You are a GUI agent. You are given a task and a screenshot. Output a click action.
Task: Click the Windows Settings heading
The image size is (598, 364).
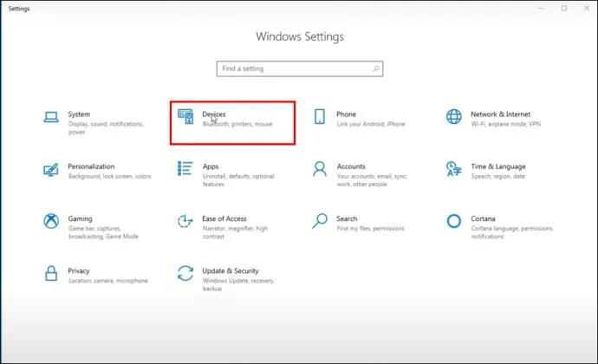point(300,36)
